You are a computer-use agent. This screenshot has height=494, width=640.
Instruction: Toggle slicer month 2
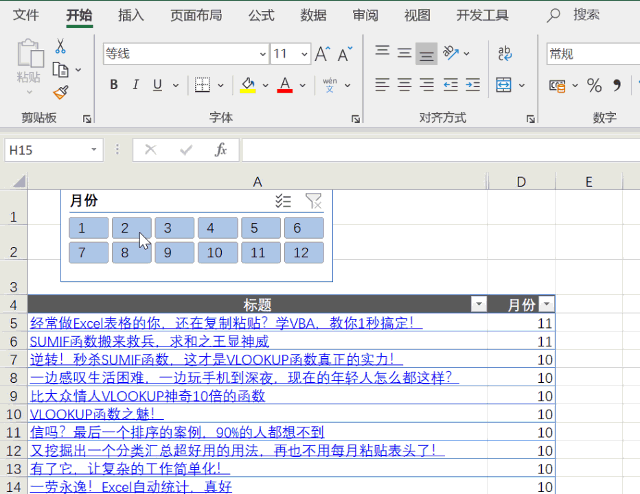tap(131, 228)
